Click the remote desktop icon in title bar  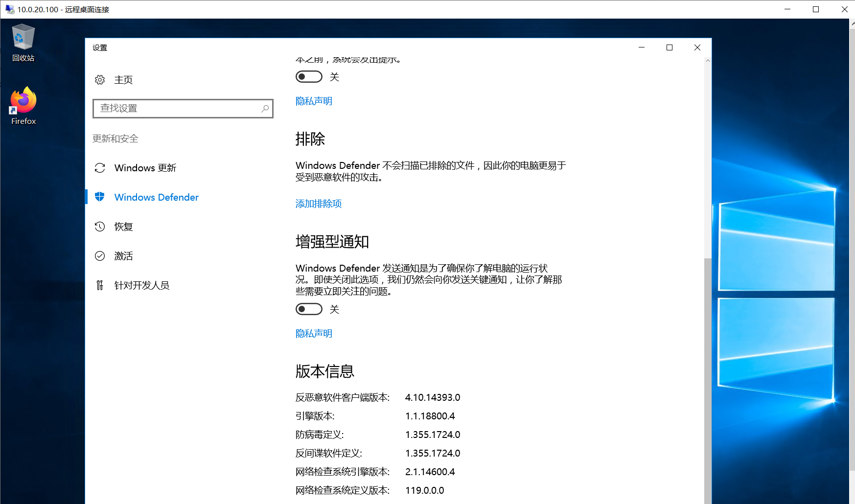pos(9,9)
